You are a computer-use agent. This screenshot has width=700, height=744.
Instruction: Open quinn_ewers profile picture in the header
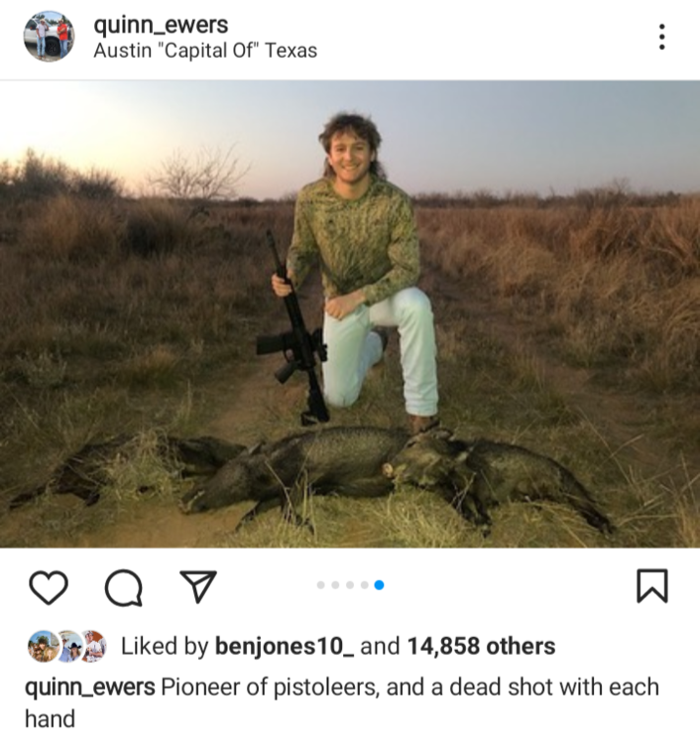click(49, 37)
